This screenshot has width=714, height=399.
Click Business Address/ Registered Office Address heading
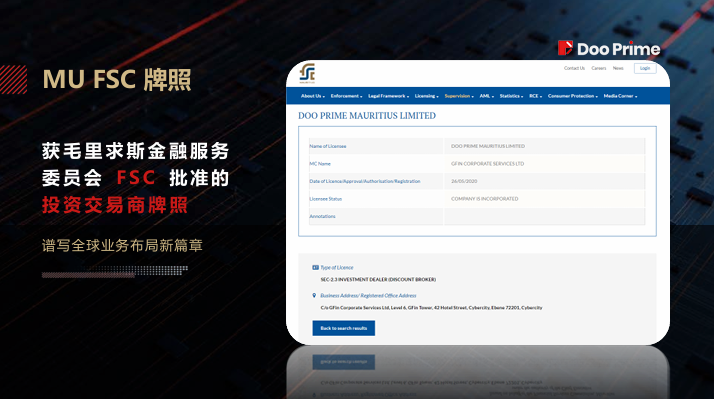(x=368, y=296)
